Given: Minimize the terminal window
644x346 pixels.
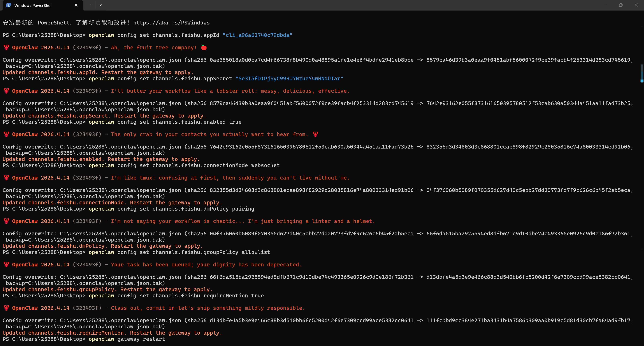Looking at the screenshot, I should coord(605,5).
